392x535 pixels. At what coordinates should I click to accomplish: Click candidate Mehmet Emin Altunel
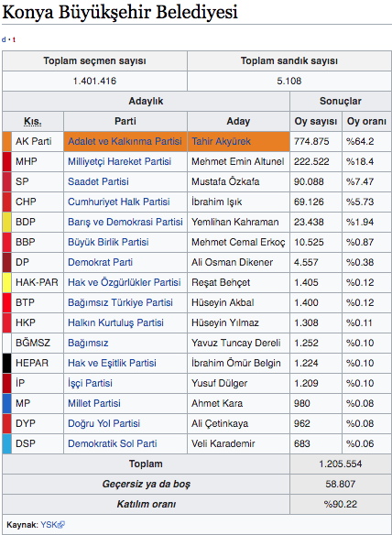tap(238, 161)
